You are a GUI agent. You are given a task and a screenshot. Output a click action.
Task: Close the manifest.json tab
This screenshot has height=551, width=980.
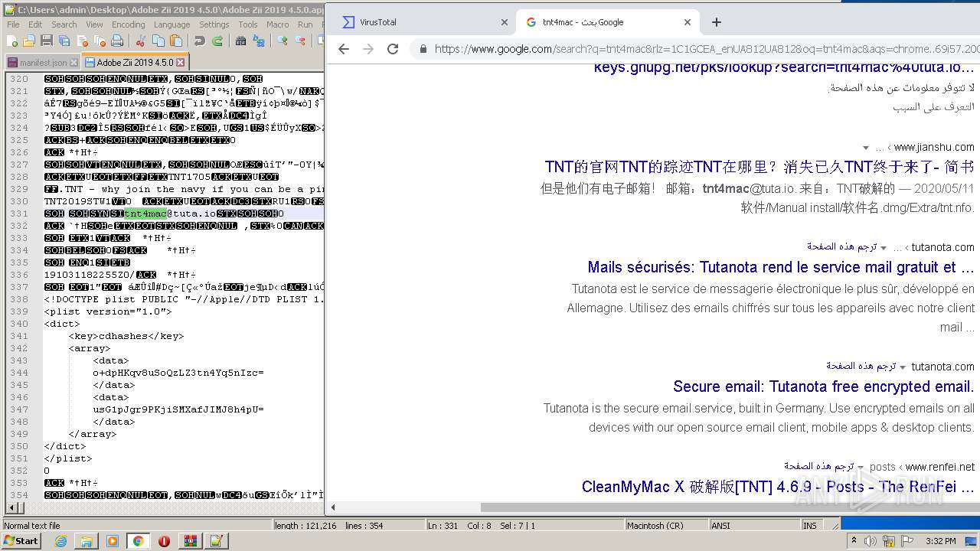tap(73, 63)
